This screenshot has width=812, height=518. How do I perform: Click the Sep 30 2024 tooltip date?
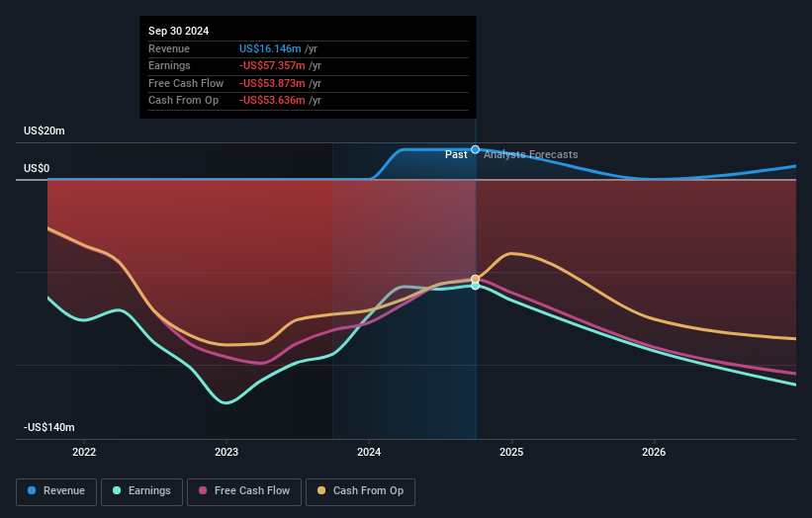pos(179,31)
